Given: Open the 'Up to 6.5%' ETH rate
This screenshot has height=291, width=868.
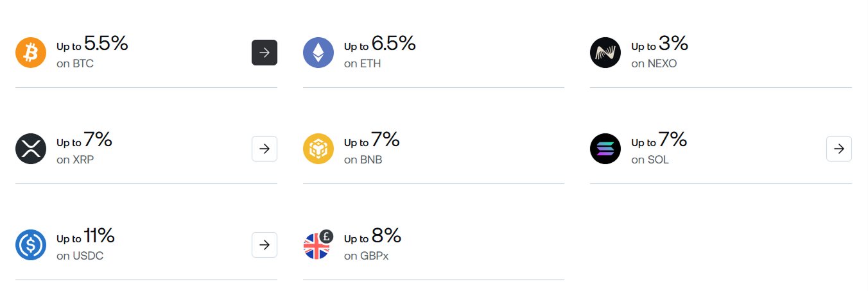Looking at the screenshot, I should point(379,45).
